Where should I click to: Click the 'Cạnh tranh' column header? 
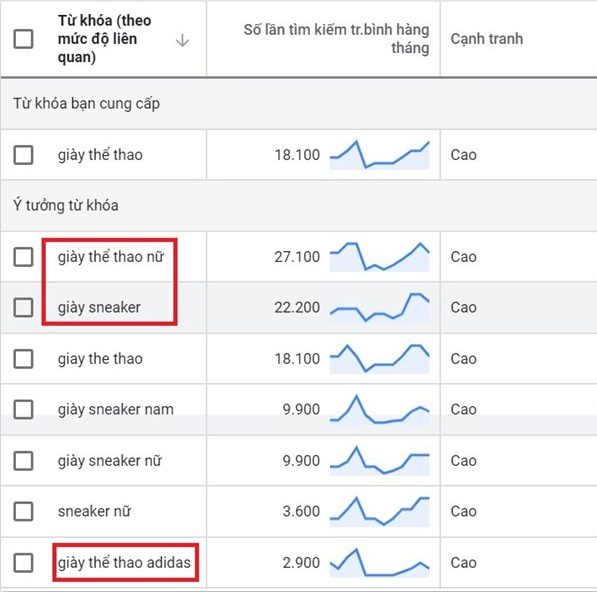coord(487,39)
